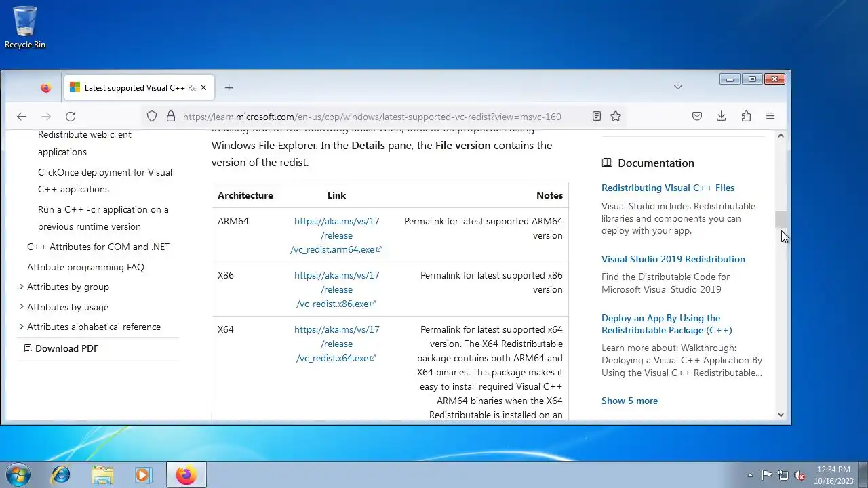
Task: Open the Windows Start menu orb
Action: (18, 474)
